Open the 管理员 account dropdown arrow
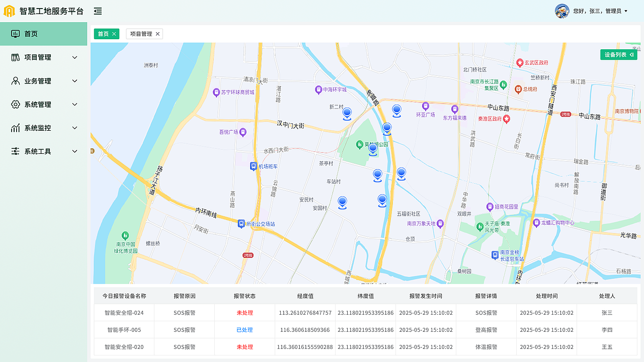This screenshot has height=362, width=644. point(626,11)
